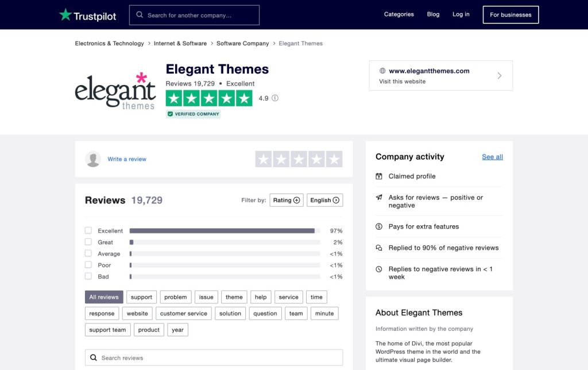Select the Blog menu item
Image resolution: width=588 pixels, height=370 pixels.
[x=433, y=14]
